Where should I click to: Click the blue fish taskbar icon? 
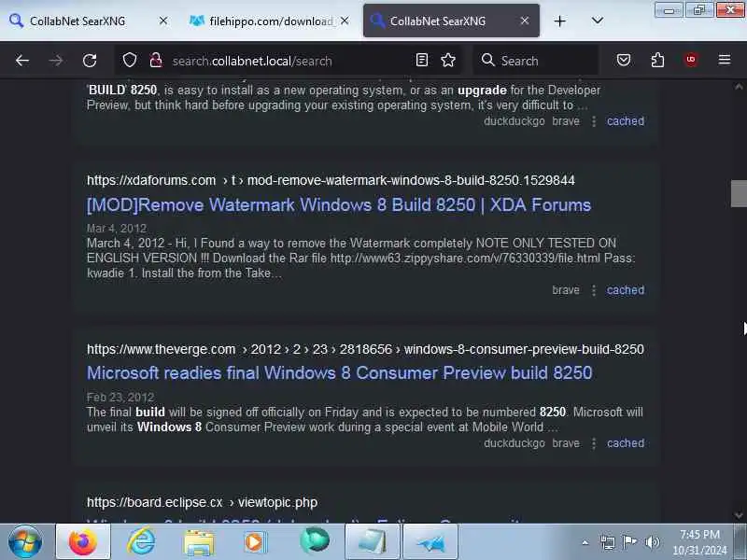[430, 541]
